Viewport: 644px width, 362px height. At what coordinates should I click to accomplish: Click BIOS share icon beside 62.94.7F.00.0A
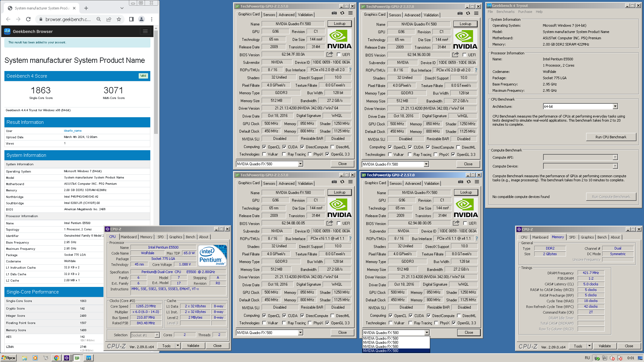[330, 54]
